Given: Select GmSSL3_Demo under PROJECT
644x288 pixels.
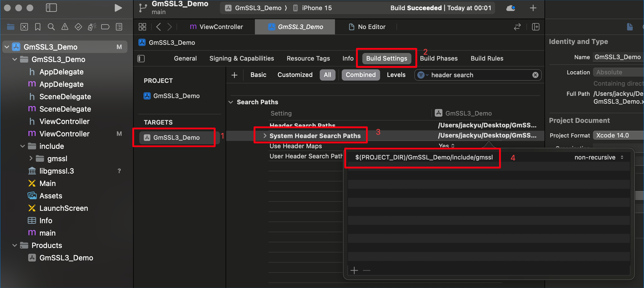Looking at the screenshot, I should point(171,96).
